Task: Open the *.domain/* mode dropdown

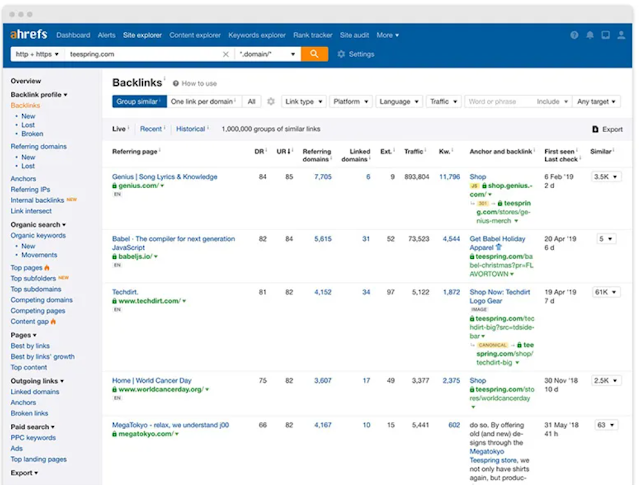Action: tap(267, 54)
